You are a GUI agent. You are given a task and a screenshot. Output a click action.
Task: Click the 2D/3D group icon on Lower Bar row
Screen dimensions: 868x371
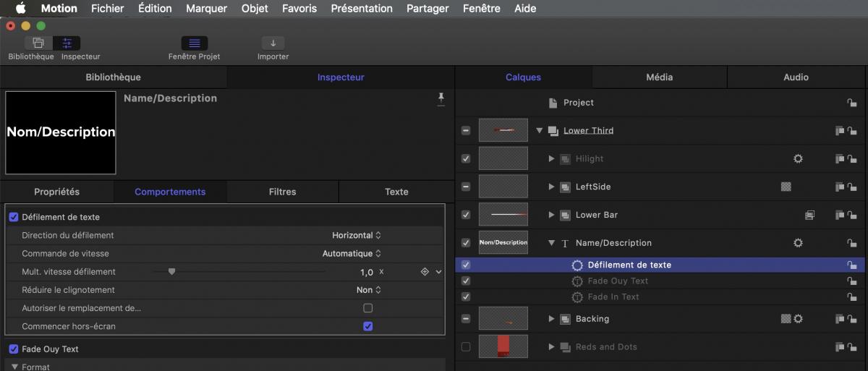click(840, 215)
